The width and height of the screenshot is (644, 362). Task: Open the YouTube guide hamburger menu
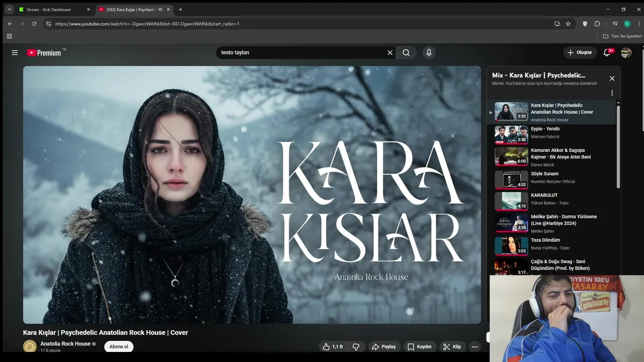click(15, 52)
